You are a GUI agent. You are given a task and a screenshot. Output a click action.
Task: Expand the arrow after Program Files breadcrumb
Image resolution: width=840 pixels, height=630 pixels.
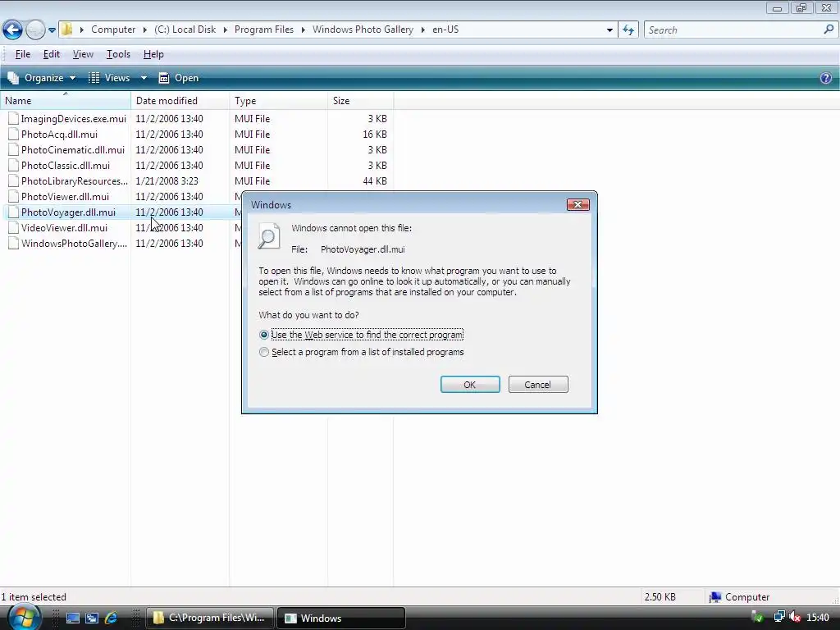pos(304,30)
